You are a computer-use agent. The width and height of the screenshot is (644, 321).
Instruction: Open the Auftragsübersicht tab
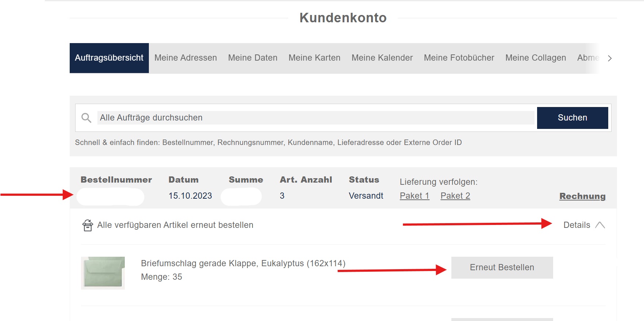(109, 58)
